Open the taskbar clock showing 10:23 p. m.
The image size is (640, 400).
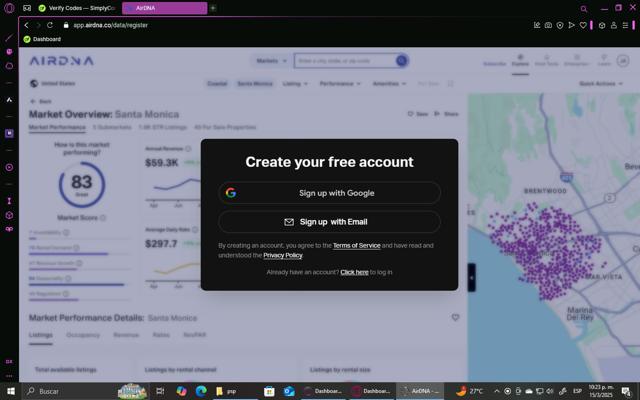pos(601,391)
